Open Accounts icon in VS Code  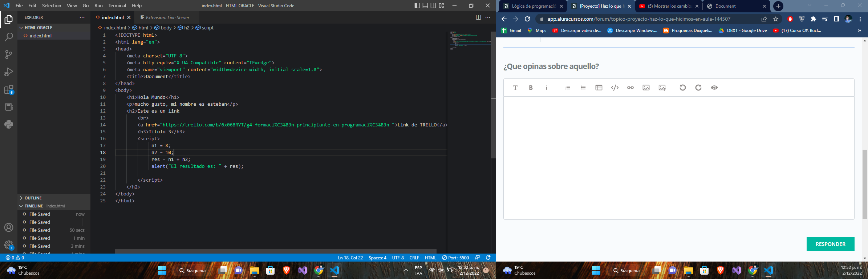[9, 227]
